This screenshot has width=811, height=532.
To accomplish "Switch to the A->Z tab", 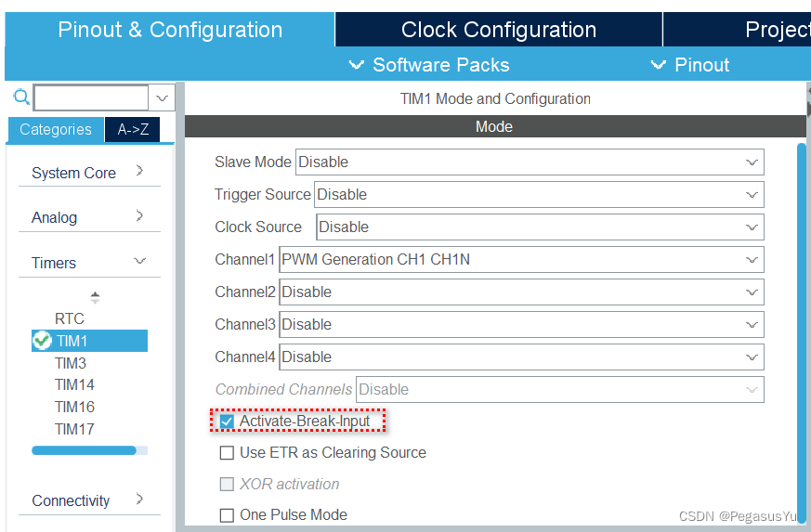I will tap(133, 130).
